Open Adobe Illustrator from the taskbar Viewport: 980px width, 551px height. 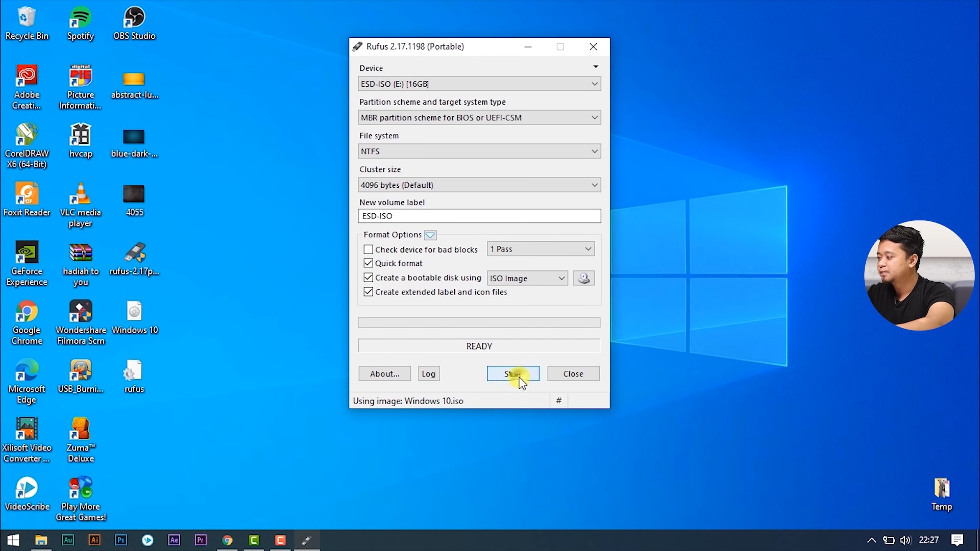94,540
